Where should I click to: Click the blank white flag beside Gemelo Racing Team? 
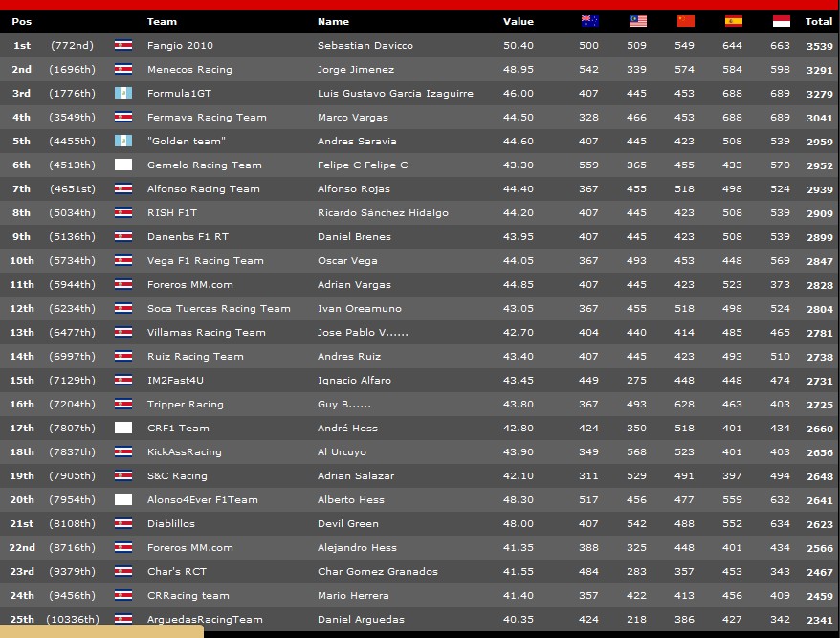(x=122, y=165)
